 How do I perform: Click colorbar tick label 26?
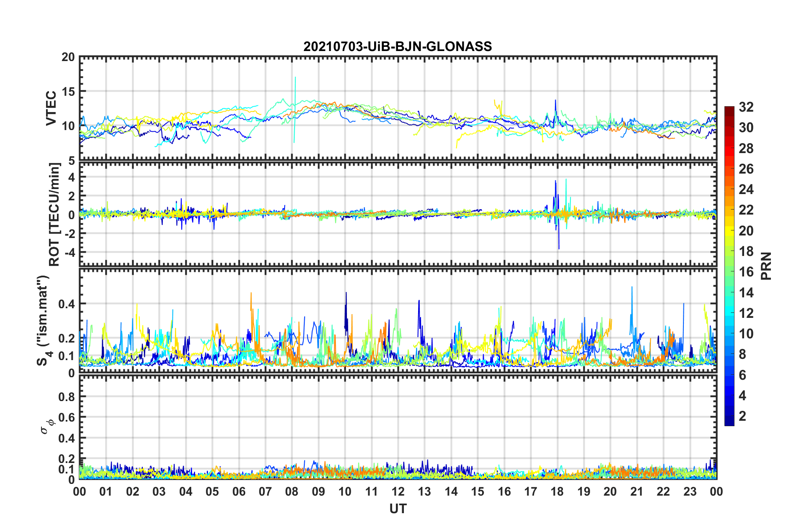[x=746, y=169]
